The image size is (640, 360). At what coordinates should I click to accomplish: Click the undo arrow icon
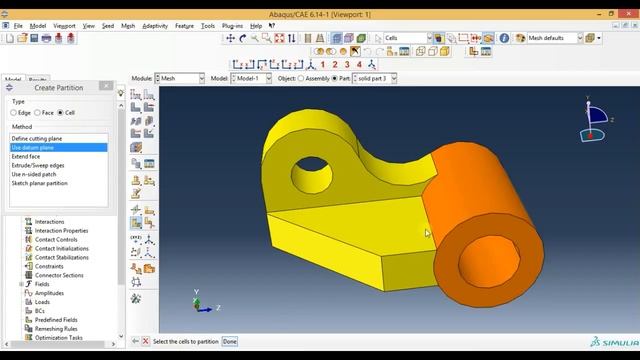(x=367, y=51)
